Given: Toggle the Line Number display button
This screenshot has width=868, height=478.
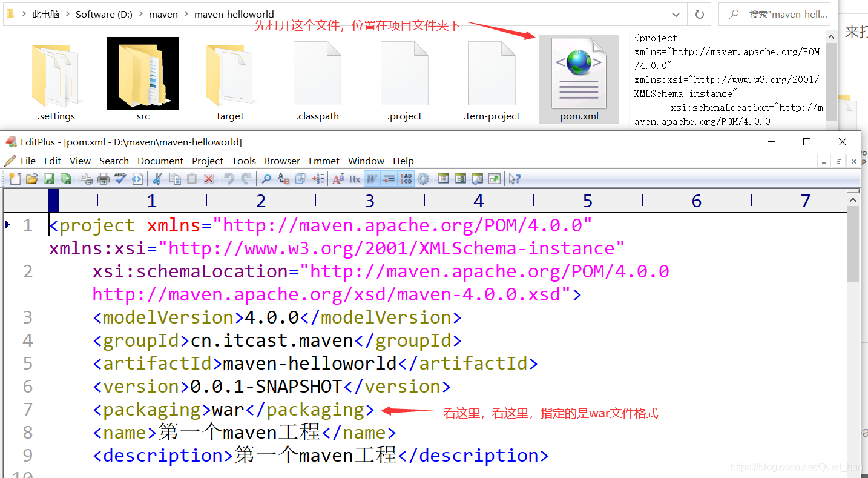Looking at the screenshot, I should [x=406, y=179].
